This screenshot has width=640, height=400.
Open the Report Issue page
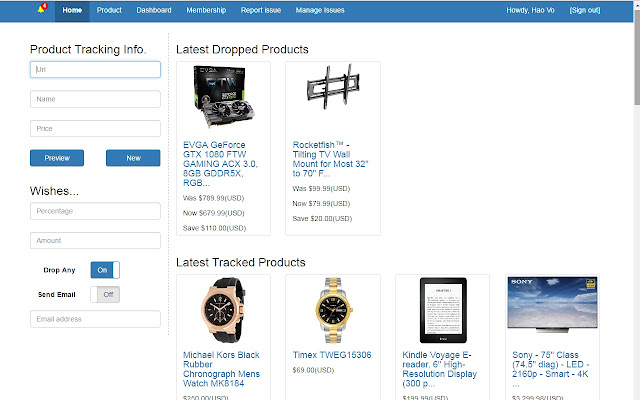click(x=261, y=10)
